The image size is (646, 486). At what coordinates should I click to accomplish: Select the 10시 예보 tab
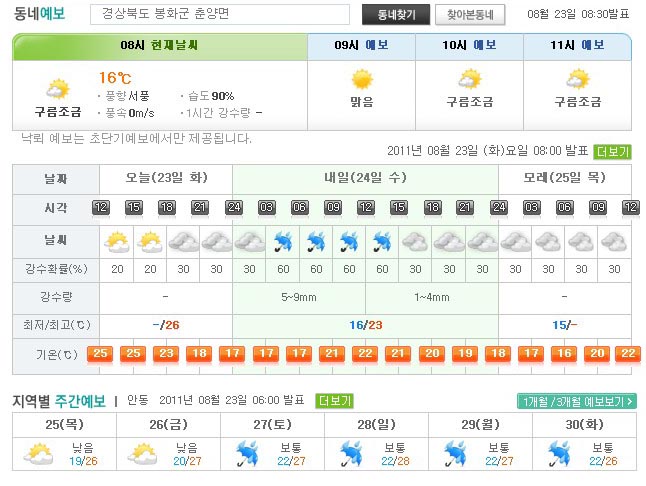tap(469, 45)
